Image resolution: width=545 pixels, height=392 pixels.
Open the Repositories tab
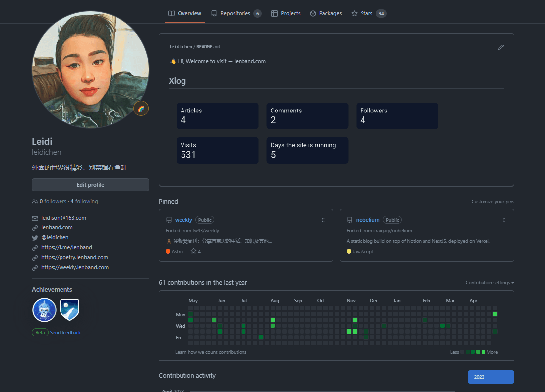(x=236, y=13)
